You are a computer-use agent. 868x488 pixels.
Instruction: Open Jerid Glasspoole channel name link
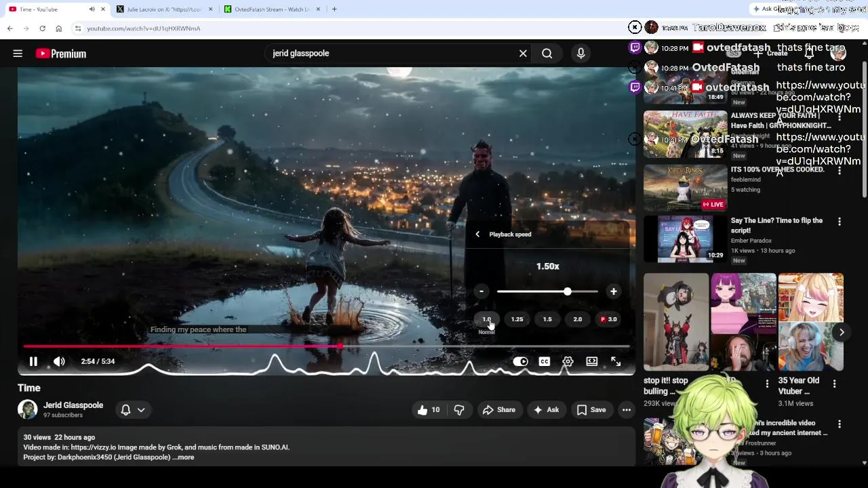coord(73,405)
